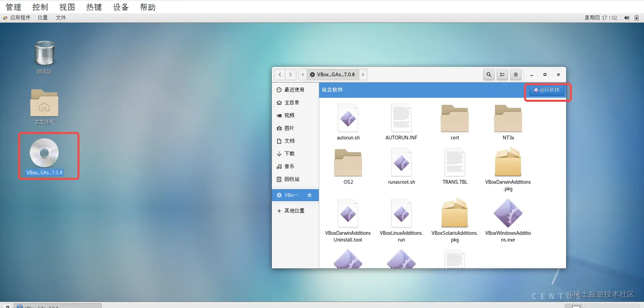Select VBoxDarwinAdditionsUninstall.tool file
Screen dimensions: 644x308
[348, 213]
